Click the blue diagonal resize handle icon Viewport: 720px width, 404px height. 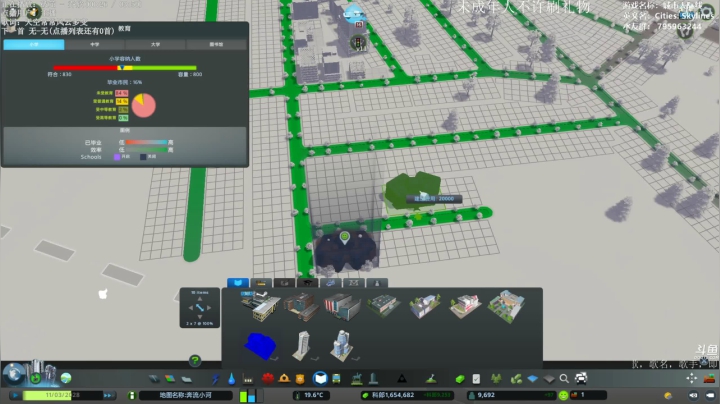(200, 308)
